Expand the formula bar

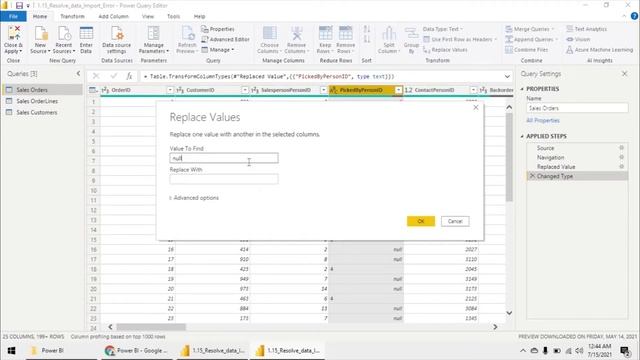507,76
